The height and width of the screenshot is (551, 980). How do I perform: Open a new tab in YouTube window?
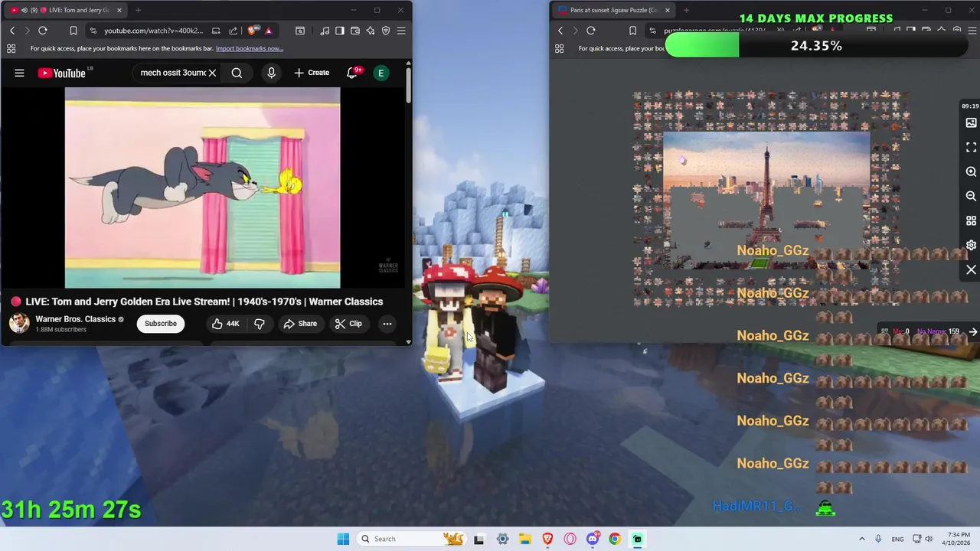pos(138,10)
